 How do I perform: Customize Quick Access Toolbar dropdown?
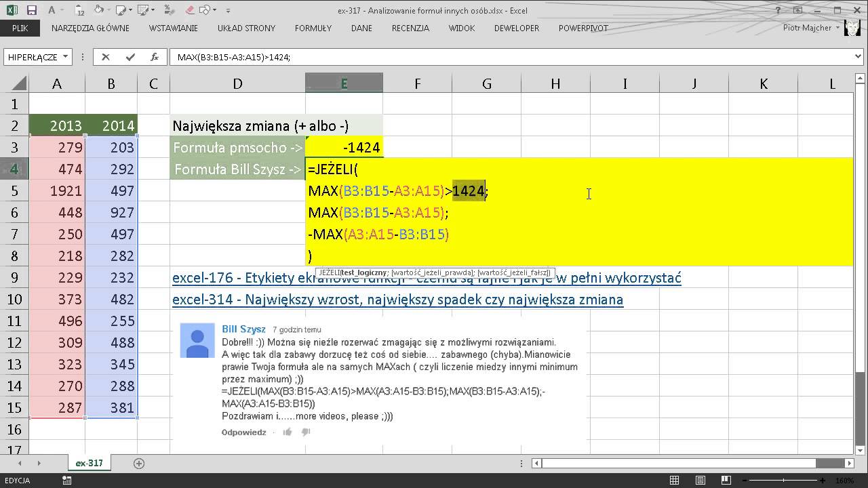coord(228,11)
